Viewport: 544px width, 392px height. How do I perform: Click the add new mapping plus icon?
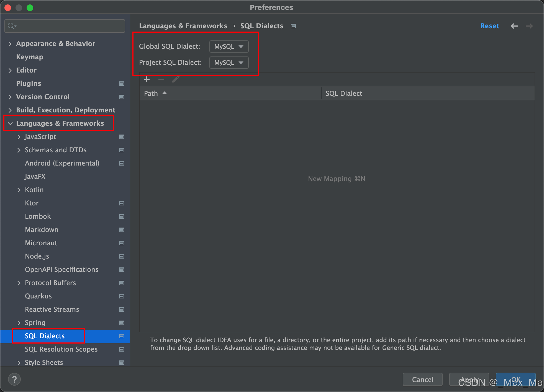147,79
